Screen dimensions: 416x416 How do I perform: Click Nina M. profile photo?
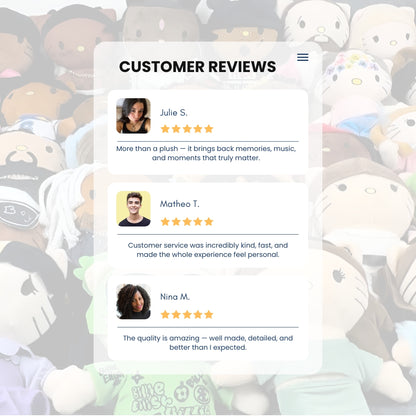point(133,301)
